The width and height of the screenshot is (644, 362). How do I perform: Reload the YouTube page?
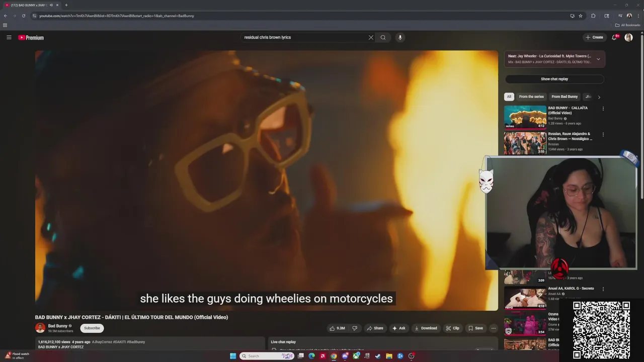click(x=23, y=16)
